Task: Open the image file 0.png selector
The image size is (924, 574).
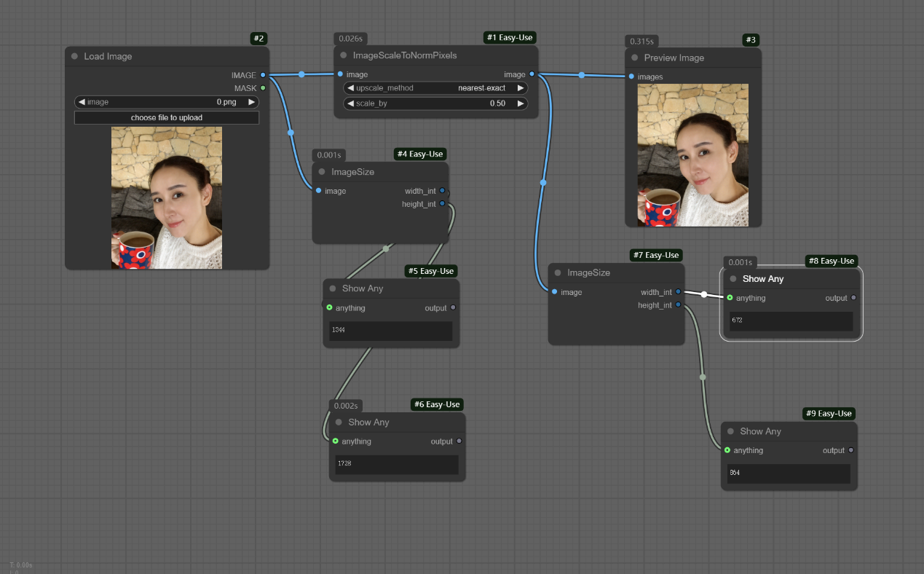Action: coord(167,102)
